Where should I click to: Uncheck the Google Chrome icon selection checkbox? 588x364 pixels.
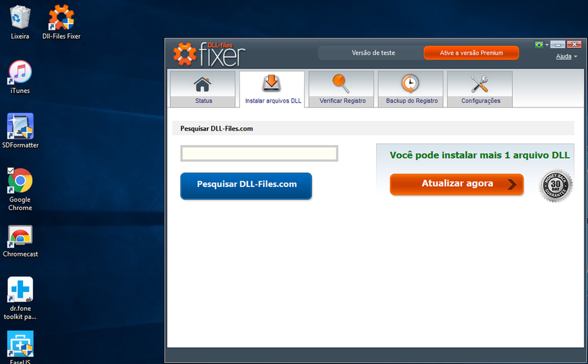click(10, 171)
